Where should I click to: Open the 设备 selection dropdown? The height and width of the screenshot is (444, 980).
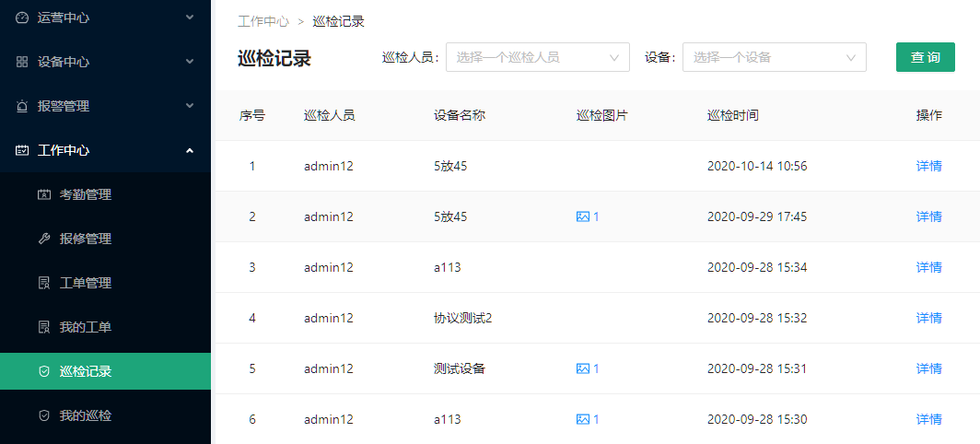[x=774, y=57]
